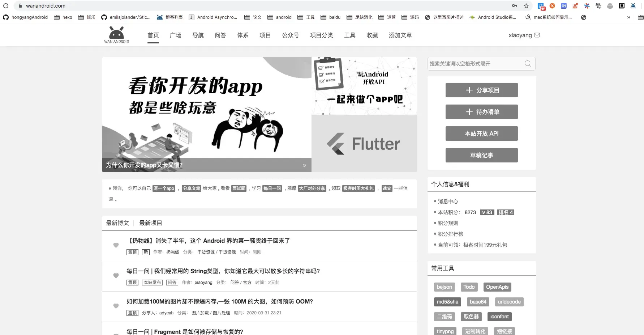Open the 问答 navigation item
644x335 pixels.
tap(220, 35)
